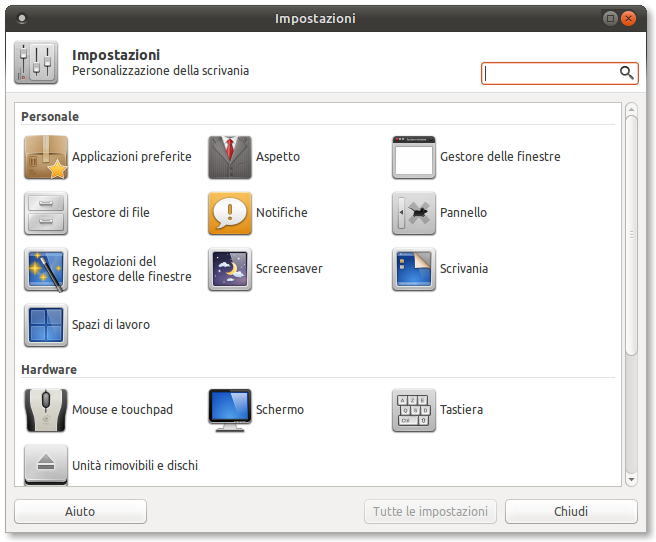Click the Pannello label
The image size is (656, 542).
(x=463, y=213)
